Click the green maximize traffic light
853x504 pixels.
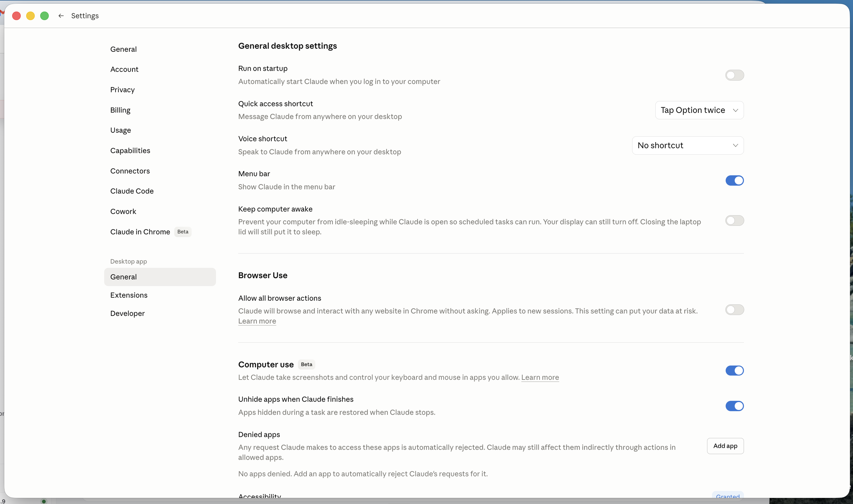coord(44,16)
